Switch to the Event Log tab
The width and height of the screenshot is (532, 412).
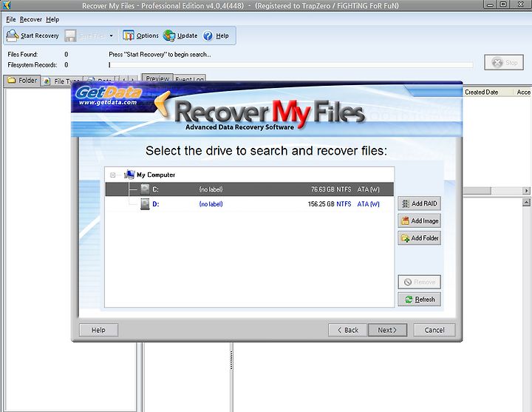189,79
